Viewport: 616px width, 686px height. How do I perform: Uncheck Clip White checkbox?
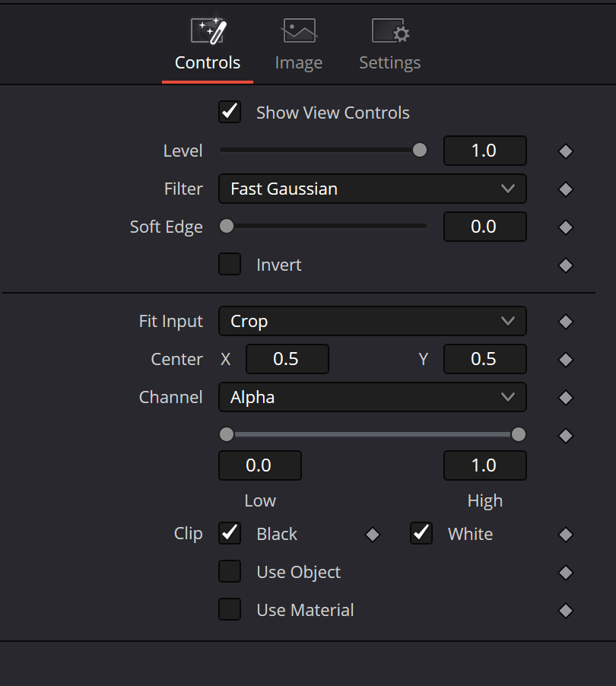(x=421, y=533)
